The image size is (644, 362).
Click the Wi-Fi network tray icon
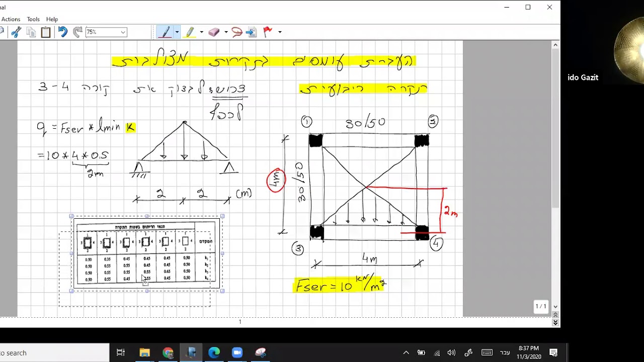tap(437, 353)
